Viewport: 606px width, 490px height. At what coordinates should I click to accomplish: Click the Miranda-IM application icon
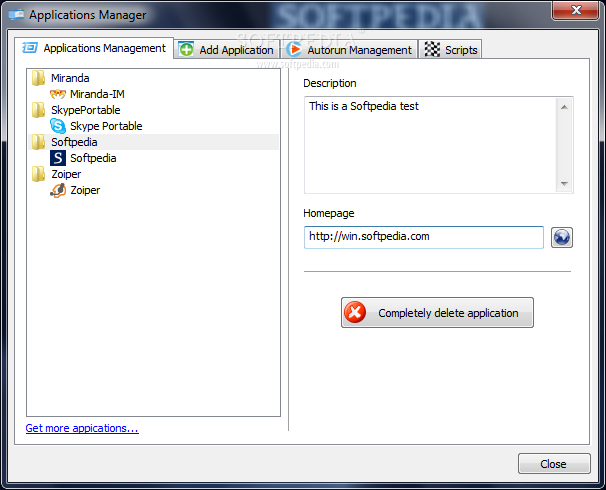[x=58, y=94]
